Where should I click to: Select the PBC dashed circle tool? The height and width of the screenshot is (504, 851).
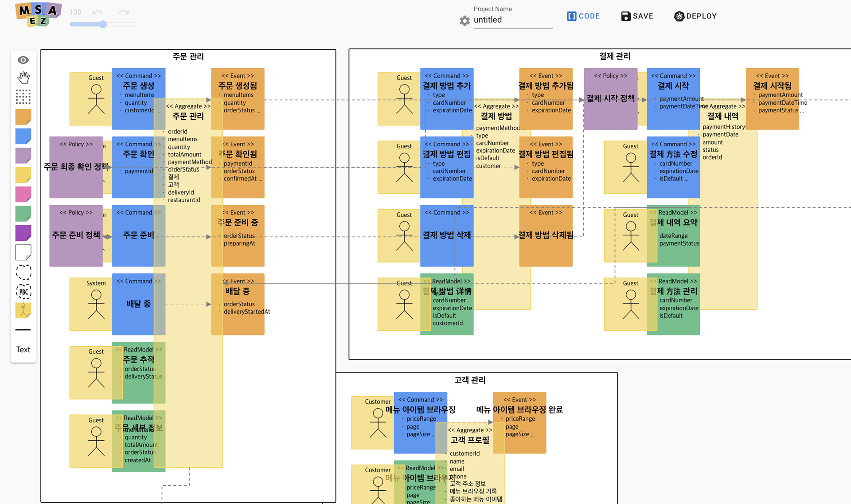(x=23, y=291)
